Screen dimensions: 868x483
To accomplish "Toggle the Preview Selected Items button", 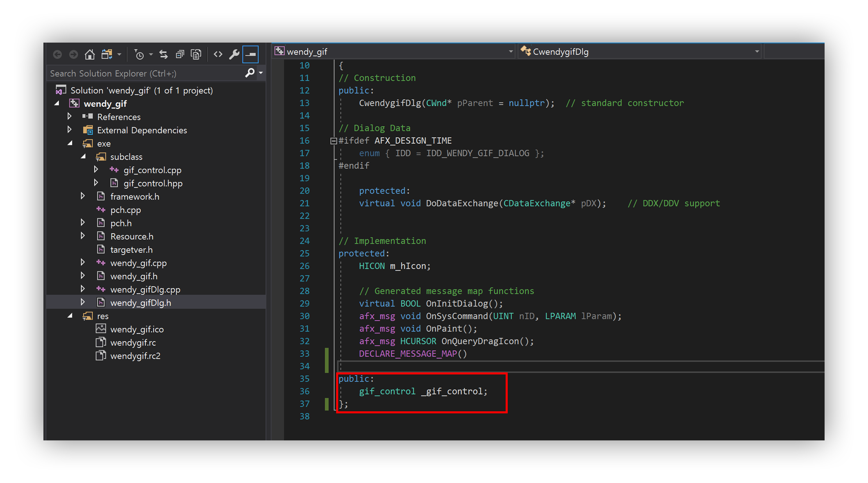I will coord(251,54).
